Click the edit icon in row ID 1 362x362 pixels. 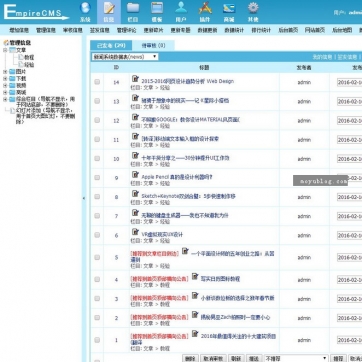click(x=195, y=334)
